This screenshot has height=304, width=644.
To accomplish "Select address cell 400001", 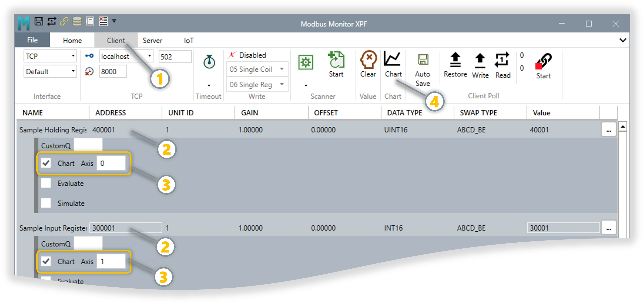I will click(103, 130).
